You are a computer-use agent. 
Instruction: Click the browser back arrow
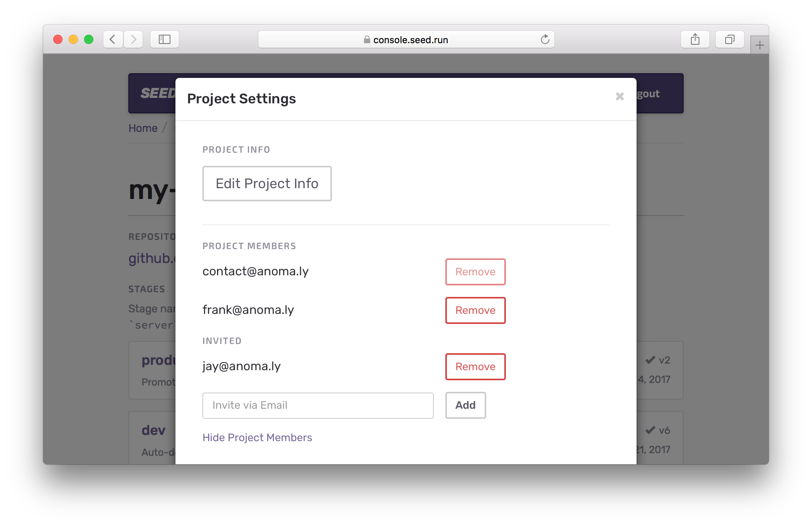[113, 39]
